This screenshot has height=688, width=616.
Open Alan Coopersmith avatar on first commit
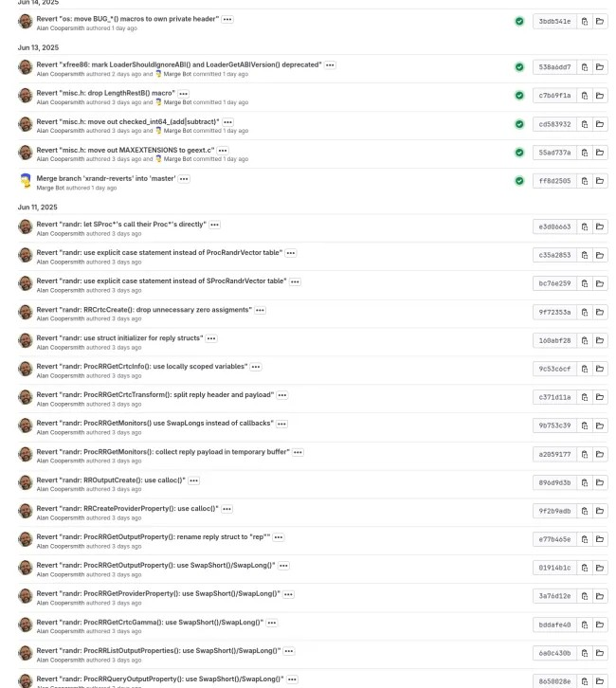(x=26, y=21)
